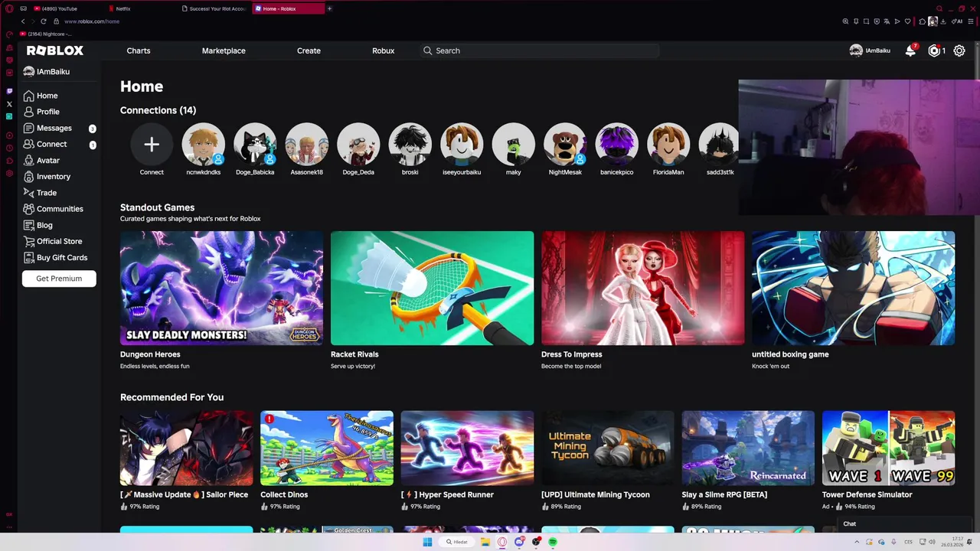The height and width of the screenshot is (551, 980).
Task: Open the Dungeon Heroes game thumbnail
Action: pos(221,288)
